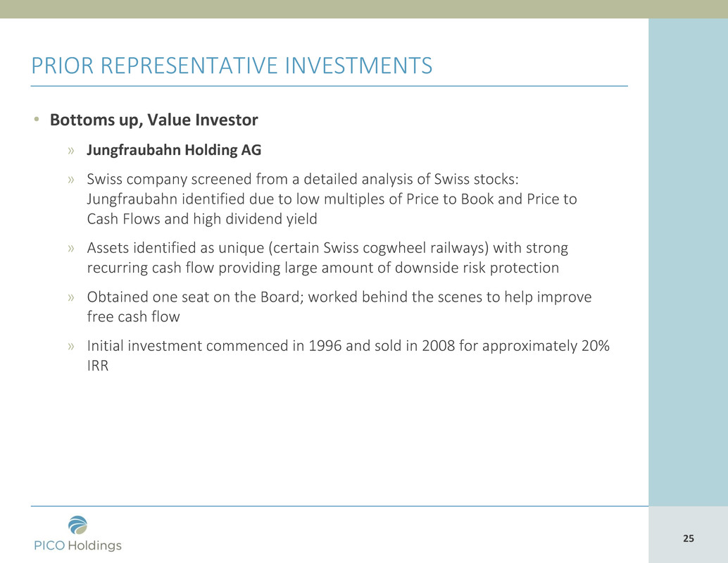The width and height of the screenshot is (728, 563).
Task: Select the slide title Prior Representative Investments
Action: click(x=232, y=66)
